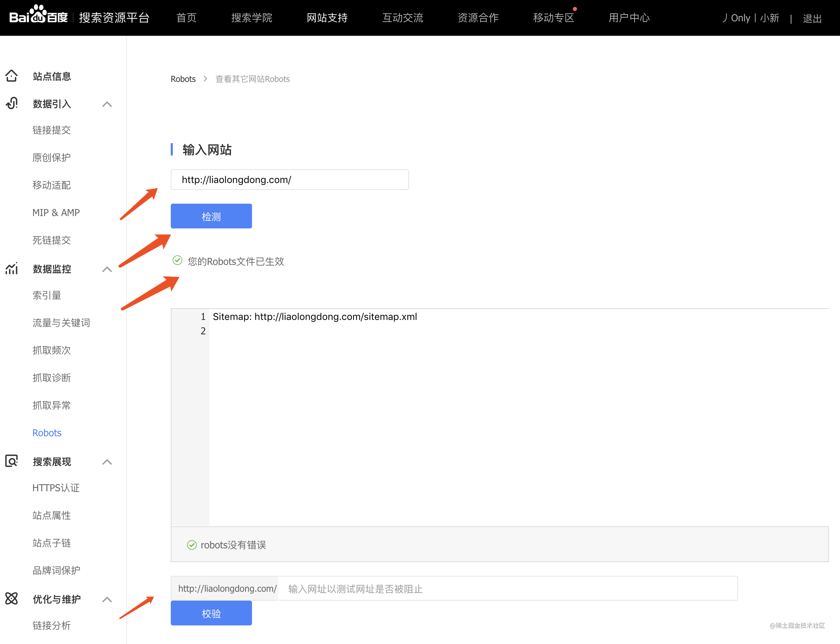Click the website URL input field
This screenshot has height=644, width=840.
[x=290, y=179]
